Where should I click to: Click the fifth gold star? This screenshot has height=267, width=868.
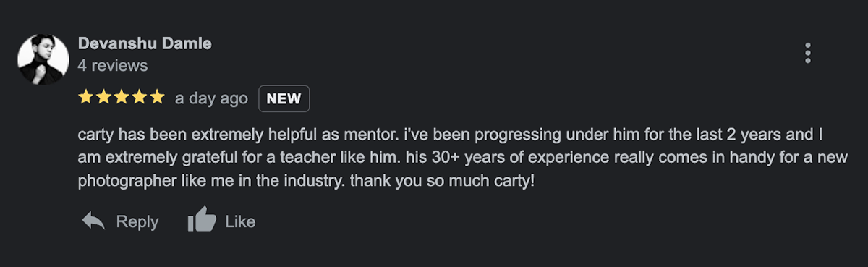click(x=157, y=98)
